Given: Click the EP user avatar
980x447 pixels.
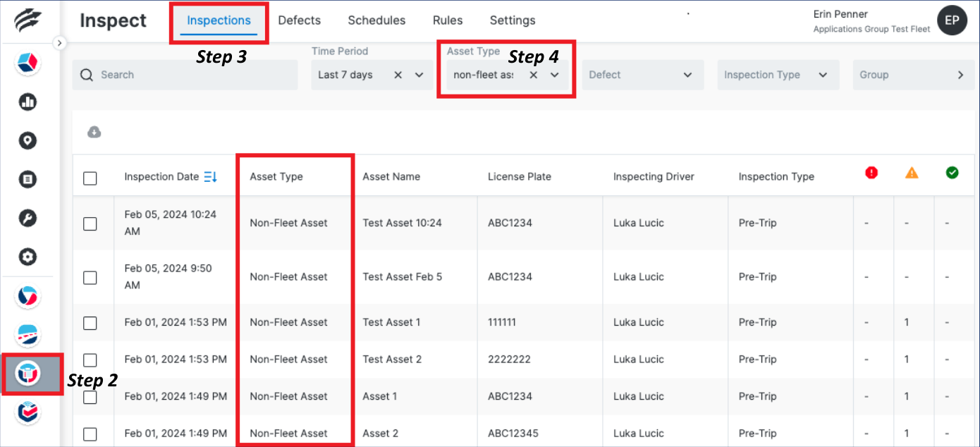Looking at the screenshot, I should pos(951,20).
